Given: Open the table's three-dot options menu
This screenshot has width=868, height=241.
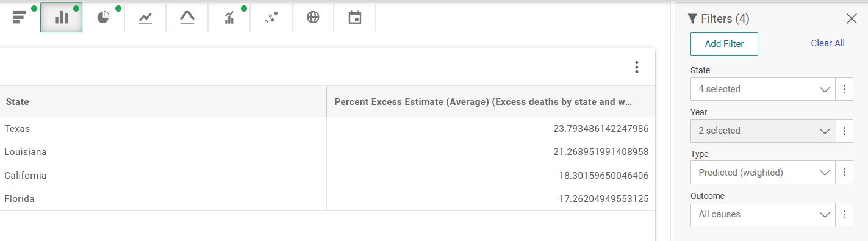Looking at the screenshot, I should pyautogui.click(x=636, y=67).
